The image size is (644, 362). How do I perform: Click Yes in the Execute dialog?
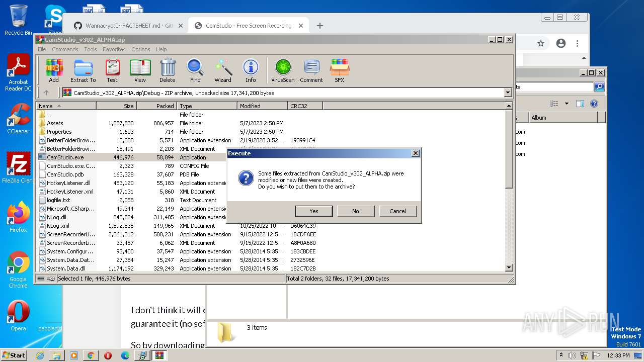tap(314, 211)
